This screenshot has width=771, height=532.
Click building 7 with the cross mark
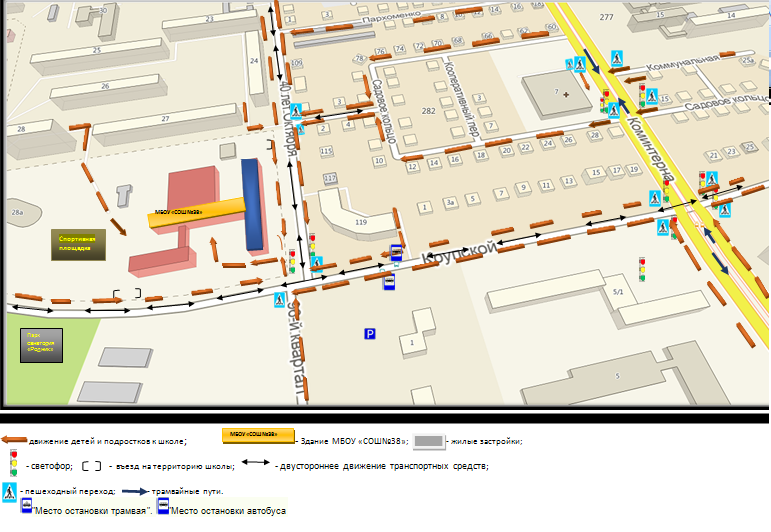(557, 94)
